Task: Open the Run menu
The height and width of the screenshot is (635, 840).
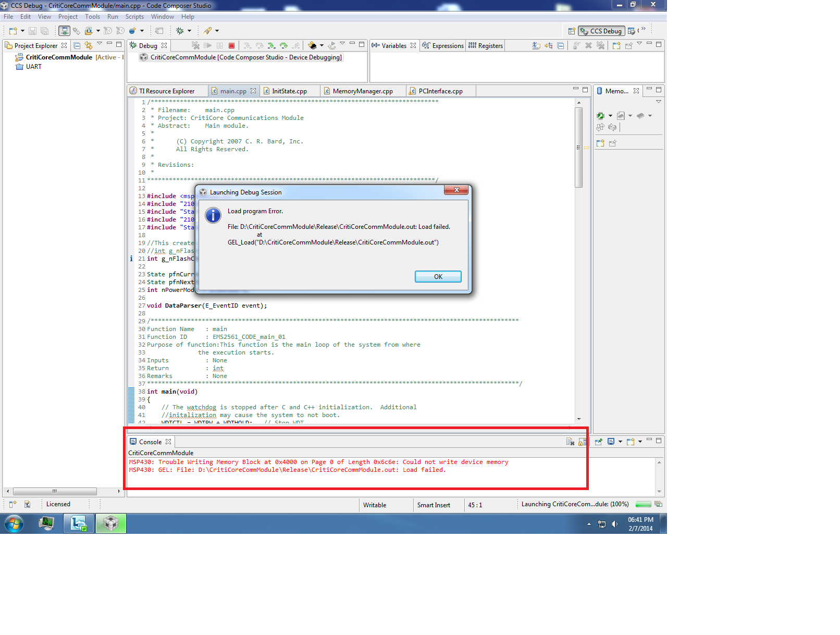Action: coord(113,16)
